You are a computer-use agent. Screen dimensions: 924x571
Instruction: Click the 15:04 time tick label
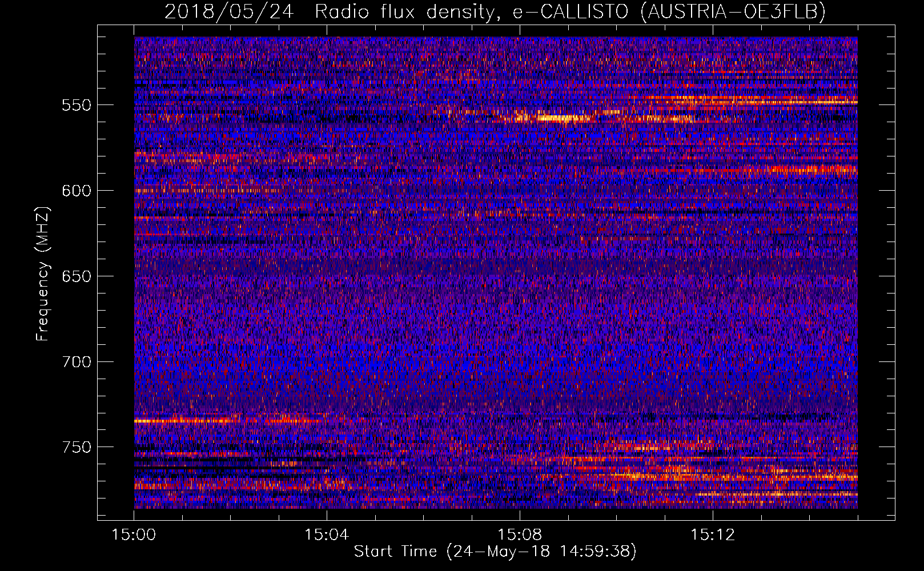point(327,535)
